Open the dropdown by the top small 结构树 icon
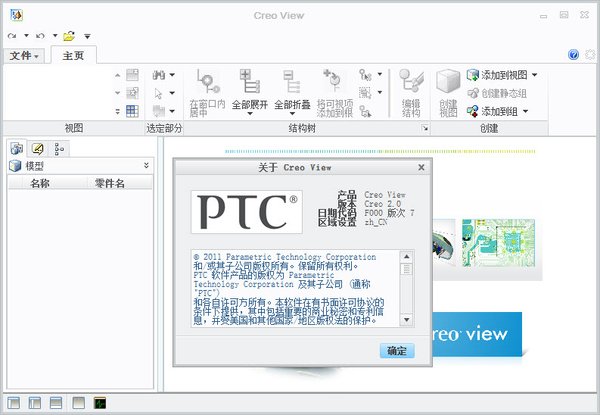 tap(380, 74)
